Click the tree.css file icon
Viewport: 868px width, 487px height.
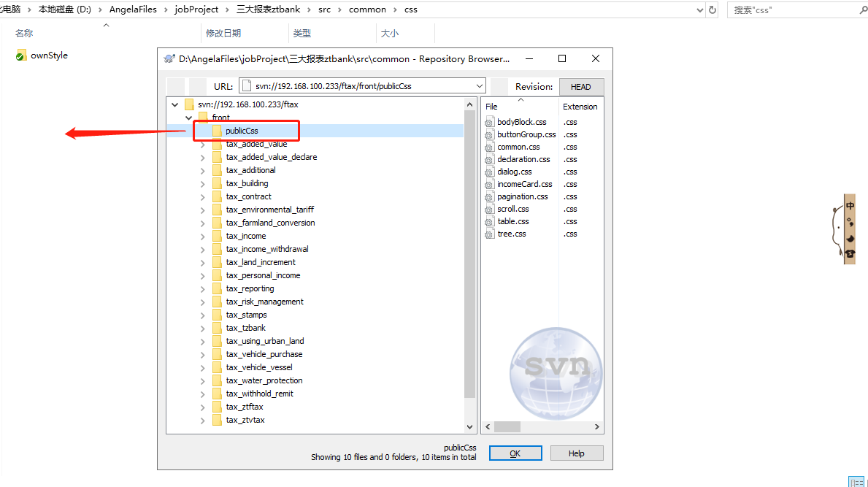point(490,234)
